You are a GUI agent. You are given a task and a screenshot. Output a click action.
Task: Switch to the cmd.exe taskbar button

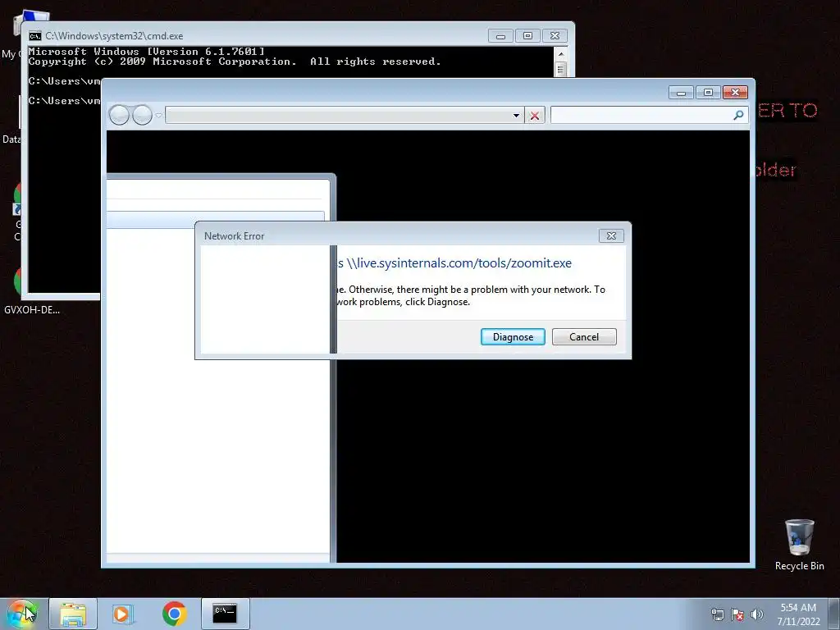(x=225, y=614)
